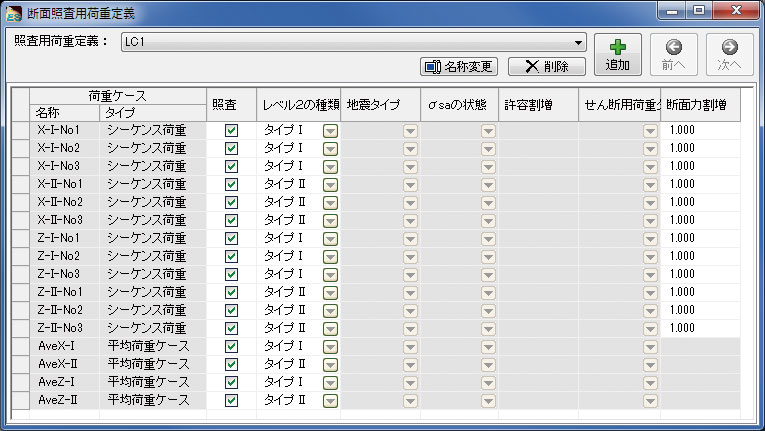The image size is (765, 431).
Task: Minimize the 断面照査用荷重定義 window
Action: click(672, 11)
